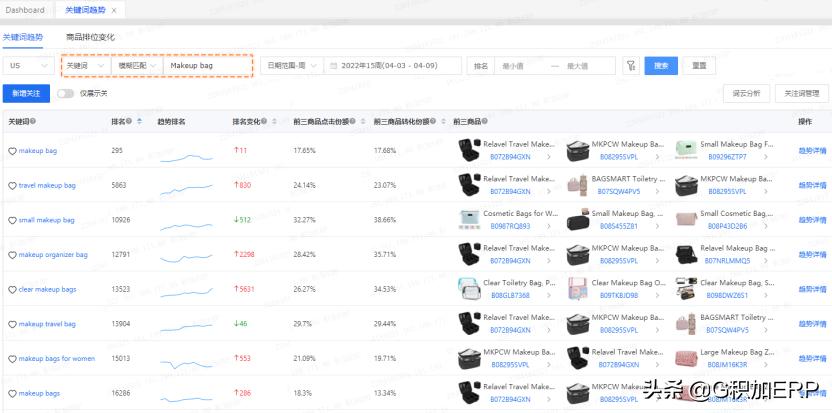Viewport: 832px width, 413px height.
Task: Expand chevron beside B09296ZTP7 product
Action: tap(766, 157)
